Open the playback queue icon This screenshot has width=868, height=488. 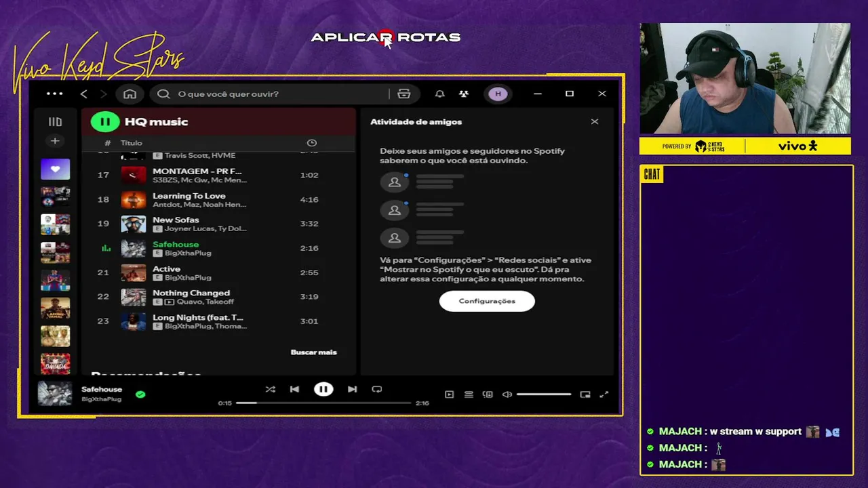pyautogui.click(x=469, y=394)
